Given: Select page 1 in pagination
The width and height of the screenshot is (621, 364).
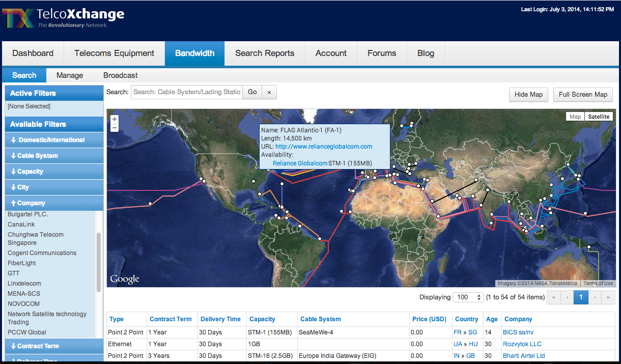Looking at the screenshot, I should click(581, 297).
